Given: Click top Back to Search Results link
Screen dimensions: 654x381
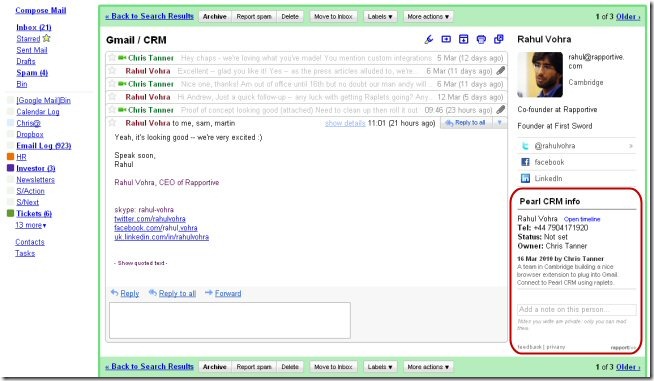Looking at the screenshot, I should [x=149, y=16].
